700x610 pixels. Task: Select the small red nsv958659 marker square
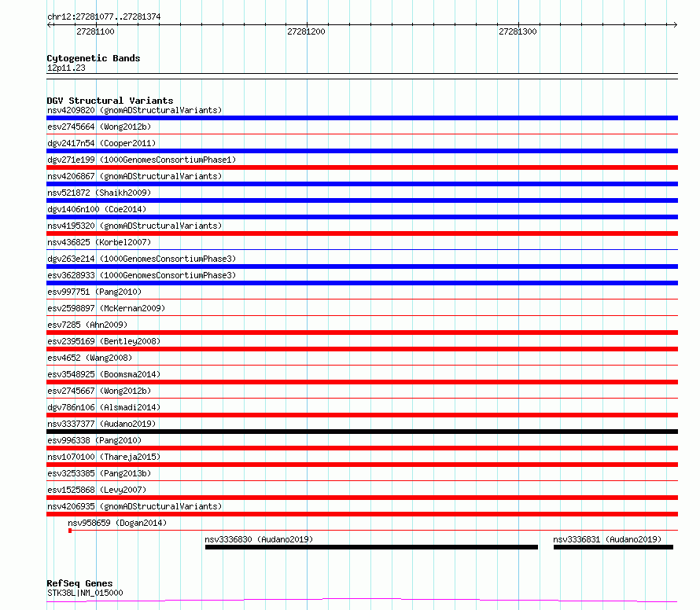(x=70, y=531)
